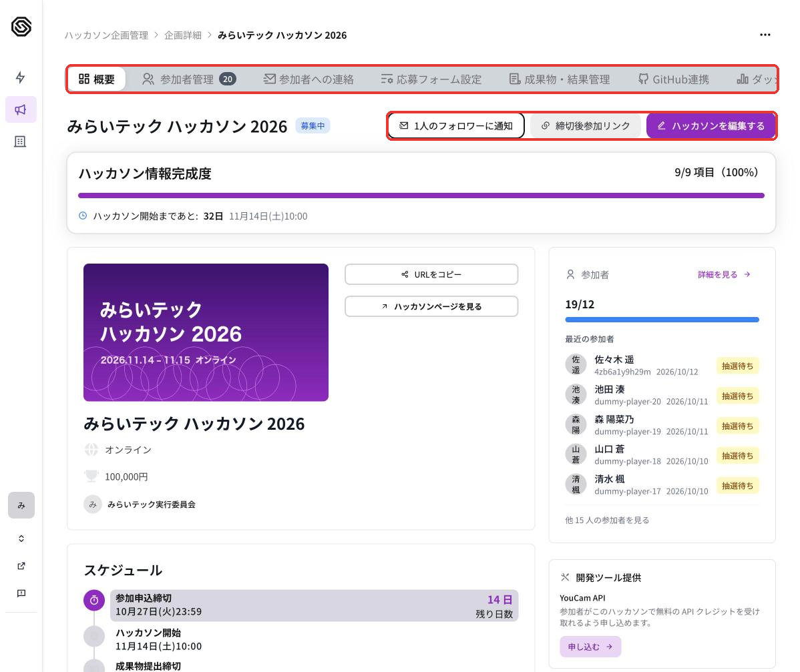Go to 企画詳細 breadcrumb
Screen dimensions: 800x672
point(183,35)
